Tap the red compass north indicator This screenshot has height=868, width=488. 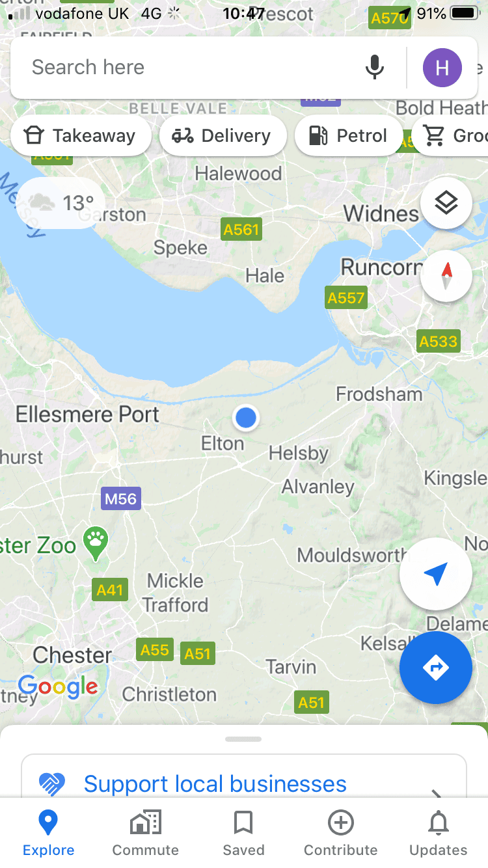[446, 276]
